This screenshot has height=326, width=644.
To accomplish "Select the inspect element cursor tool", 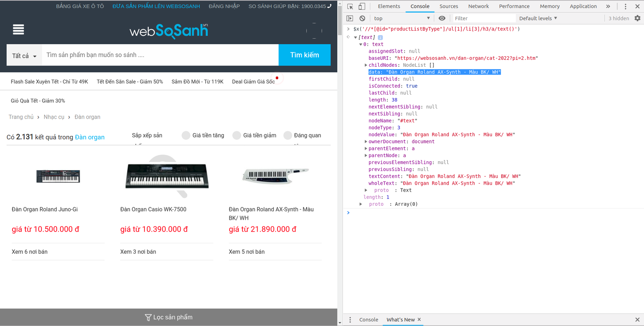I will coord(350,6).
